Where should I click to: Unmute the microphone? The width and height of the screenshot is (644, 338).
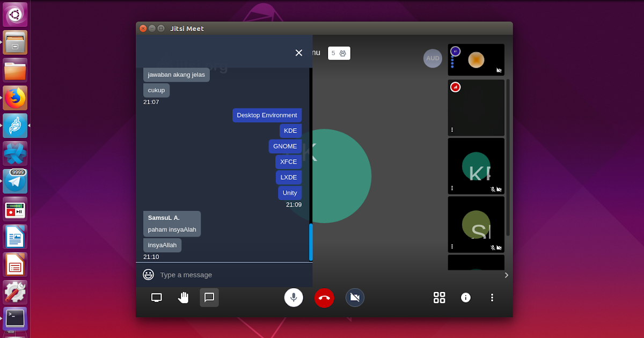(x=294, y=297)
